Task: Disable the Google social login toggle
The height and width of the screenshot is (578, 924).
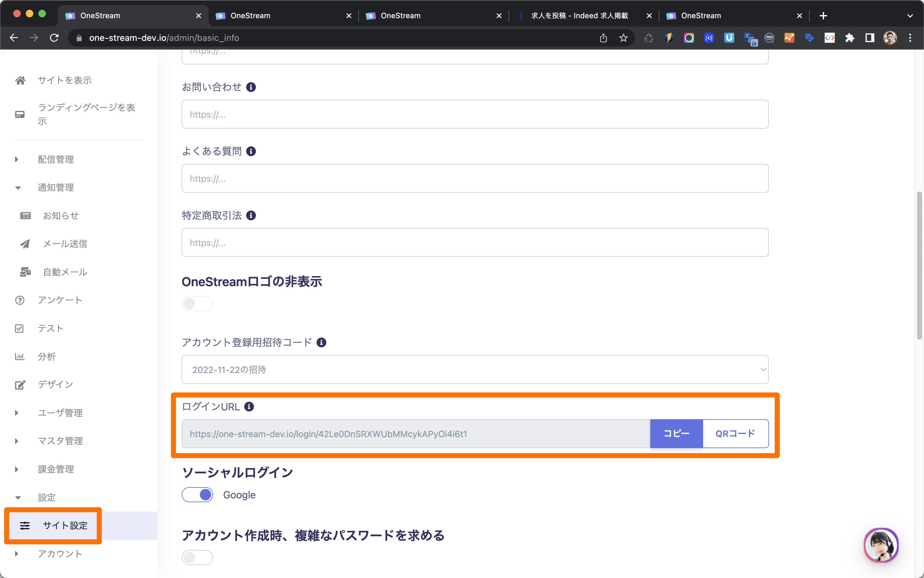Action: point(197,495)
